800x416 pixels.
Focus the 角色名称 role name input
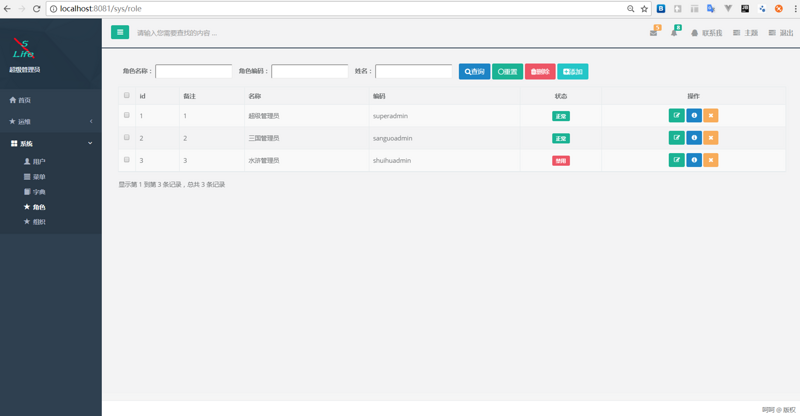click(194, 71)
